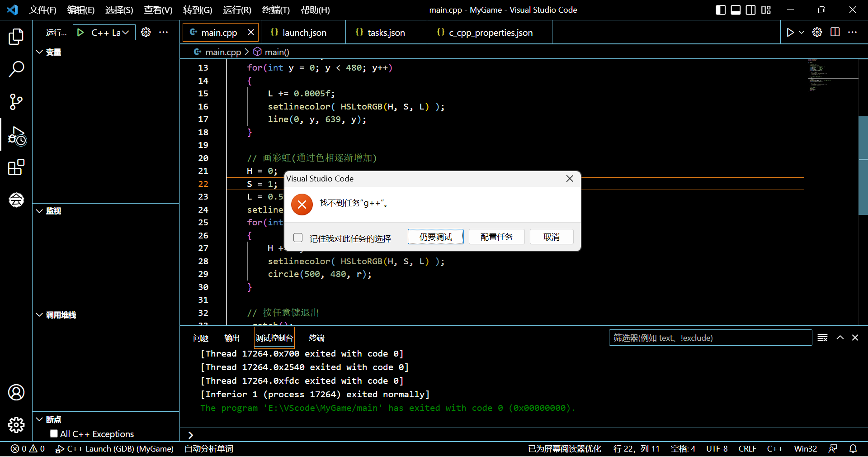Enable the All C++ Exceptions breakpoint
The image size is (868, 457).
[54, 433]
